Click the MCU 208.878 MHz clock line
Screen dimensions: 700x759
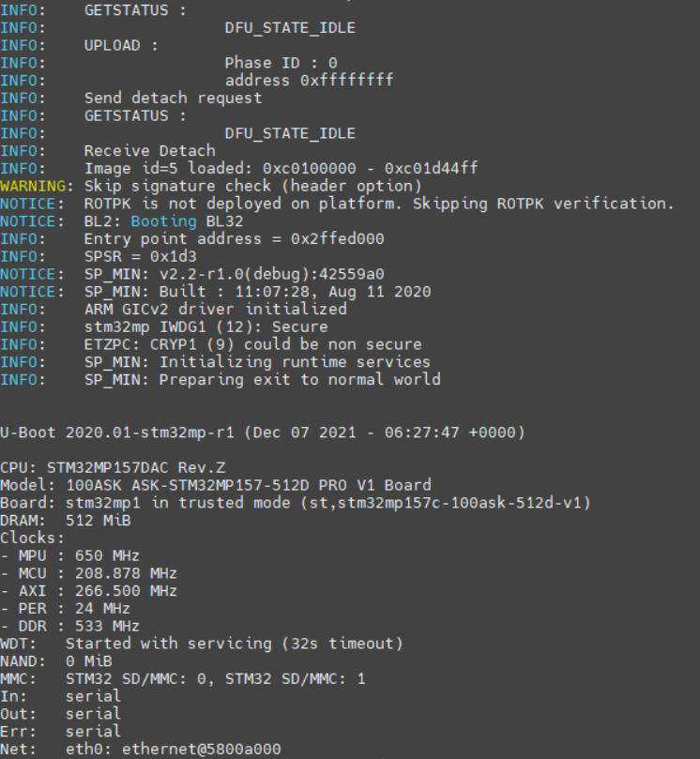click(88, 573)
